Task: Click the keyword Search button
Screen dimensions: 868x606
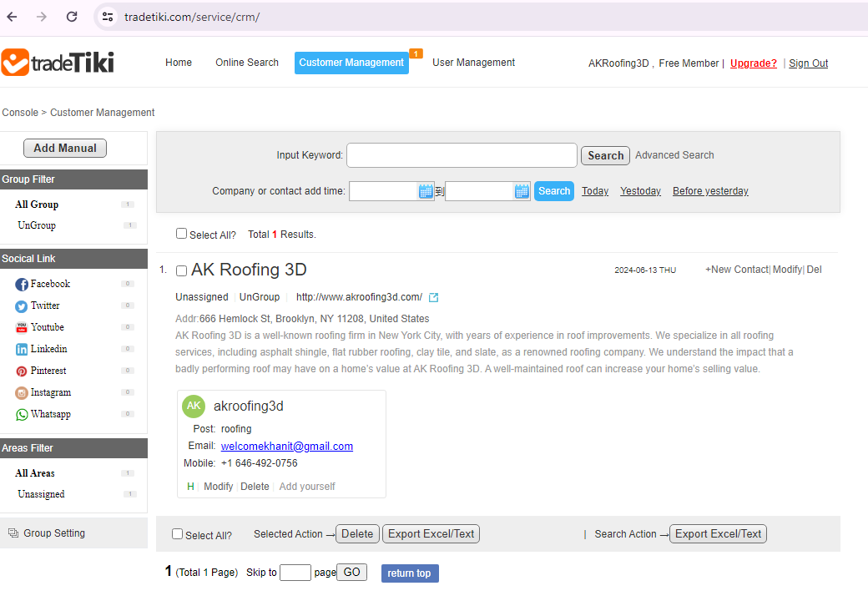Action: point(605,155)
